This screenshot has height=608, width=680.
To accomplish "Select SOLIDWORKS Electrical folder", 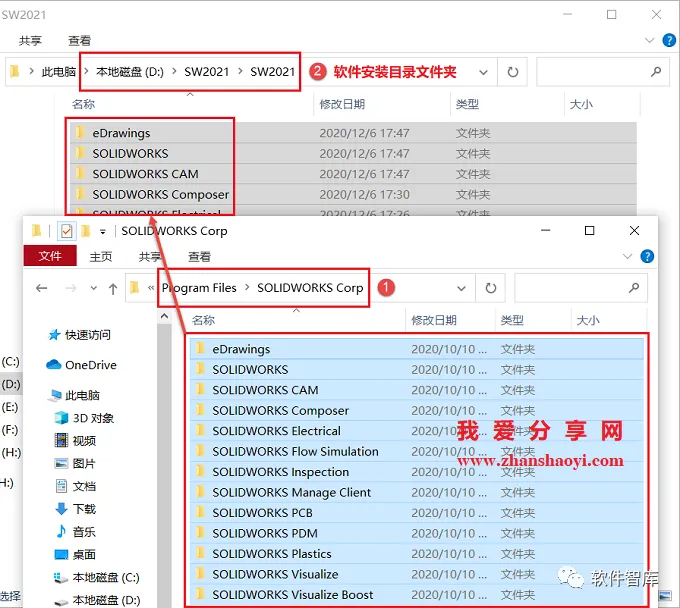I will click(x=417, y=431).
